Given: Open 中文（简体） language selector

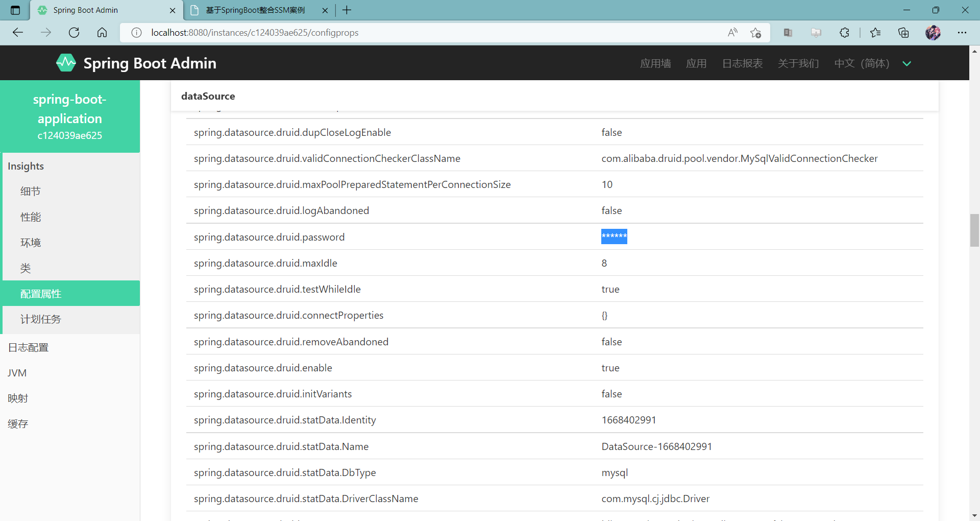Looking at the screenshot, I should [862, 63].
